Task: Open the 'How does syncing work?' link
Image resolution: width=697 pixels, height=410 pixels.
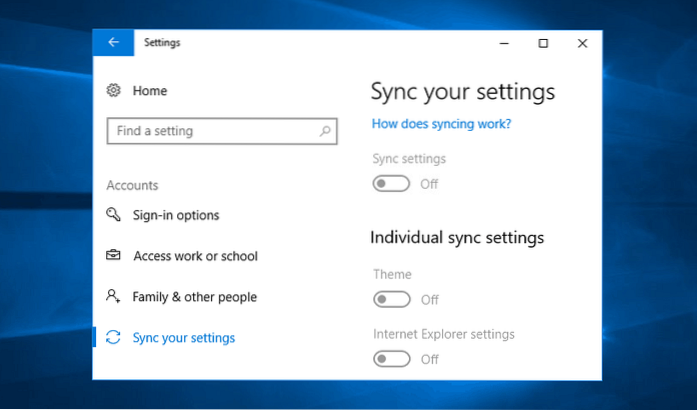Action: [441, 124]
